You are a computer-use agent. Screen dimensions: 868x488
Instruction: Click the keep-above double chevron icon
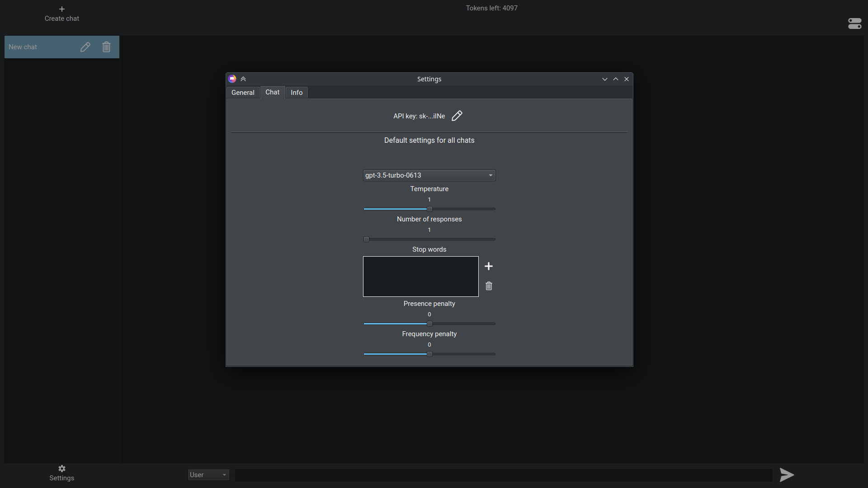pos(243,79)
